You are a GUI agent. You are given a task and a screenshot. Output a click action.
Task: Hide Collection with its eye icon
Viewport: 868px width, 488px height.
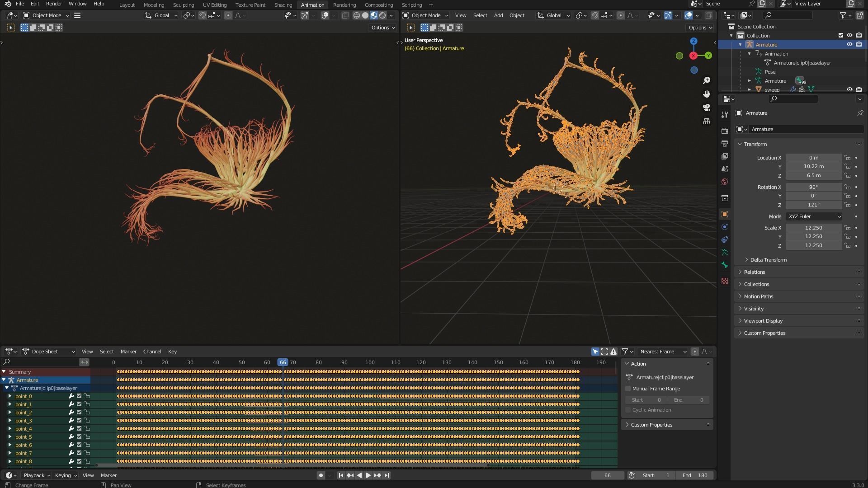pyautogui.click(x=849, y=35)
